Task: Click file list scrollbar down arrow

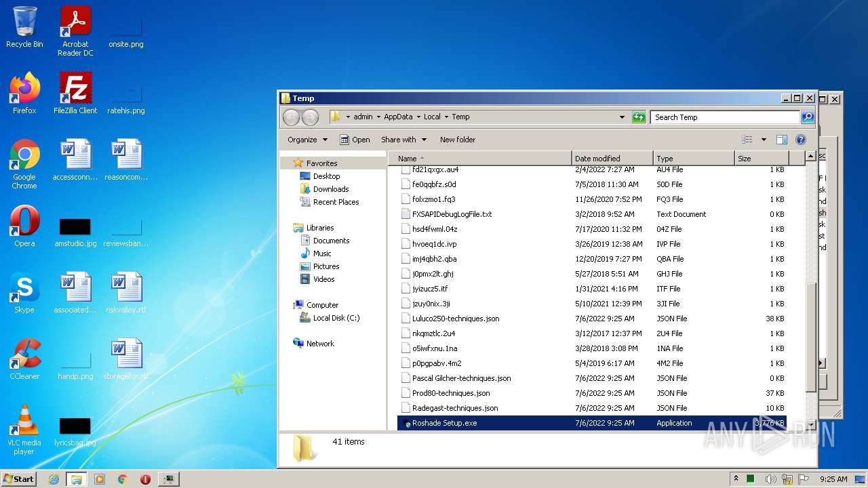Action: tap(811, 425)
